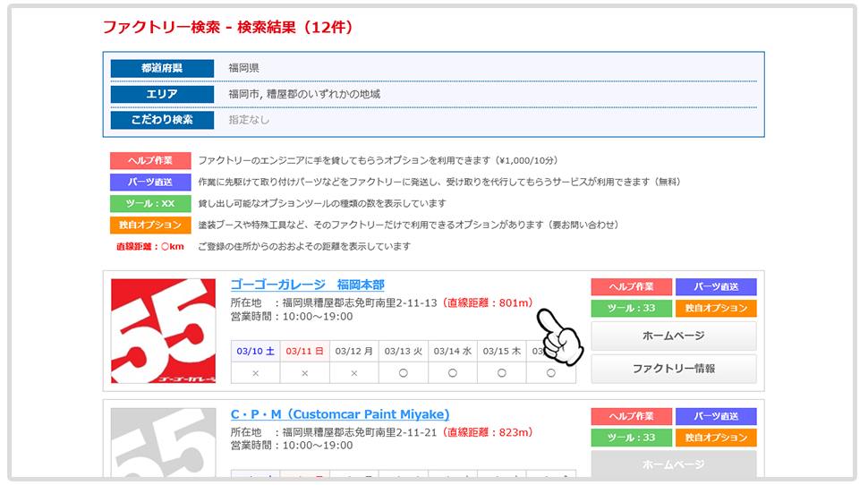Select ヘルプ作業 badge in C・P・M listing
Image resolution: width=868 pixels, height=485 pixels.
pos(631,416)
